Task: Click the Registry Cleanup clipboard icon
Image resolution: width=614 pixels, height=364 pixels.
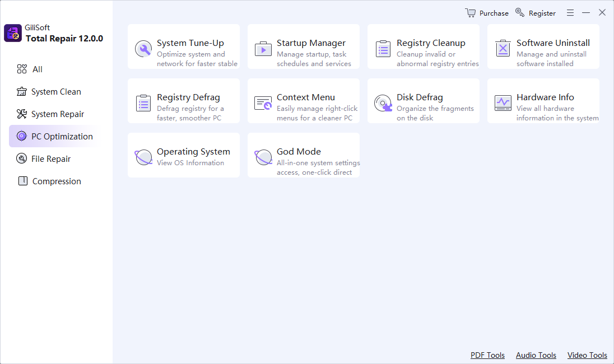Action: click(383, 49)
